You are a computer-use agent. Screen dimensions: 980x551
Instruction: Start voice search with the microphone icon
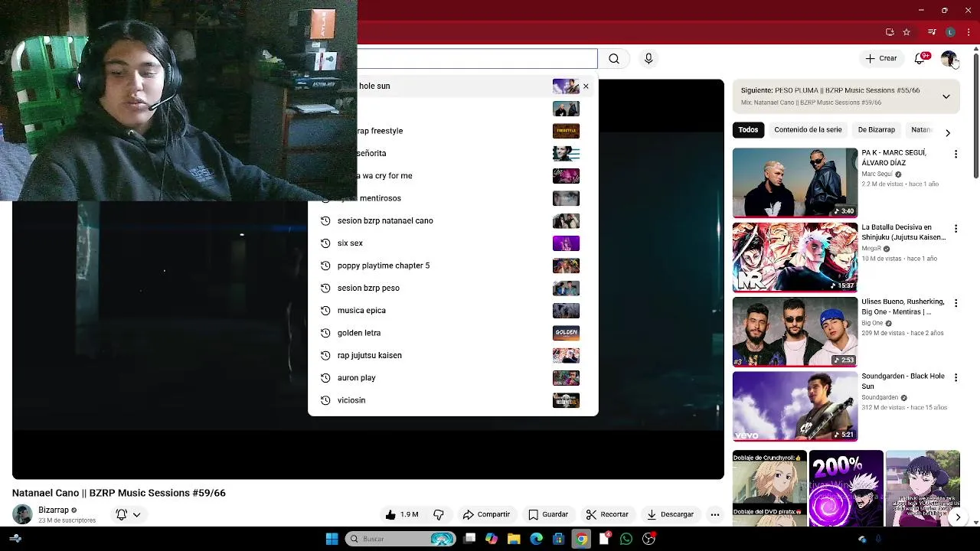648,59
